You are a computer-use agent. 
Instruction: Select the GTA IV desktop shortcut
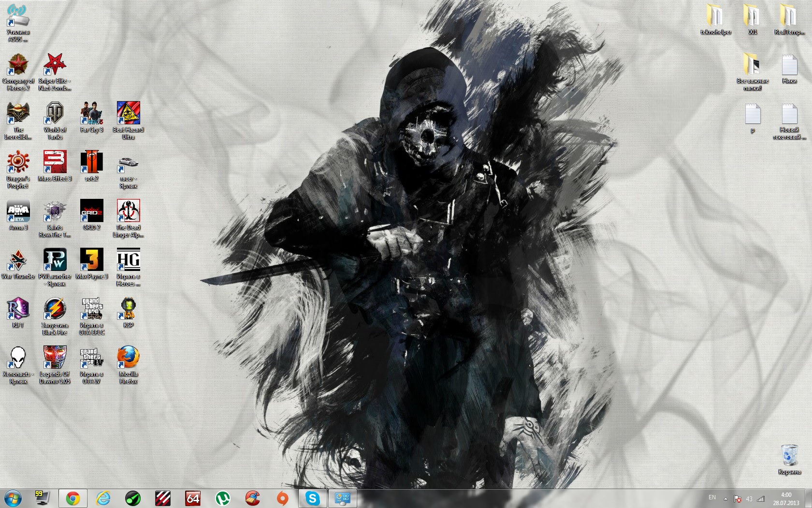click(x=91, y=365)
